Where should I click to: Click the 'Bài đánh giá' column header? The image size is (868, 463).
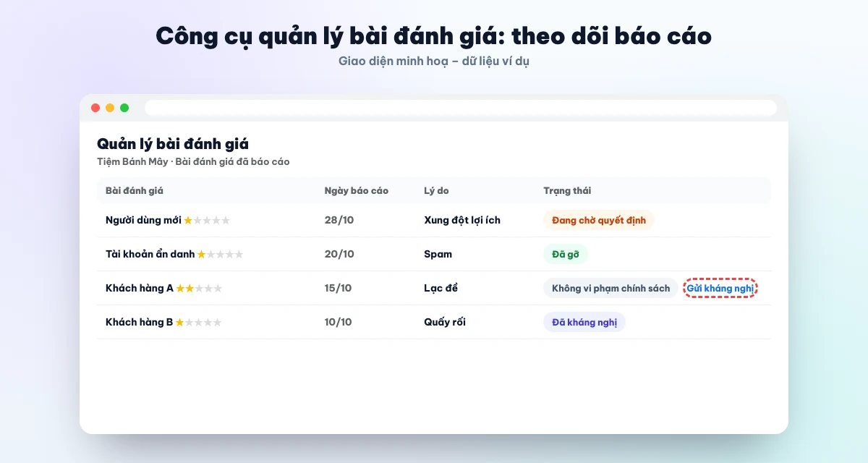[135, 191]
